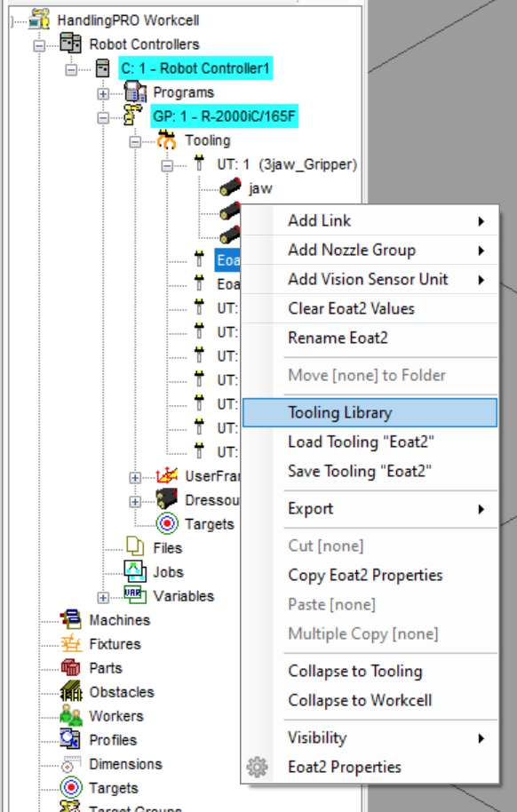Choose Load Tooling "Eoat2"

pyautogui.click(x=370, y=442)
